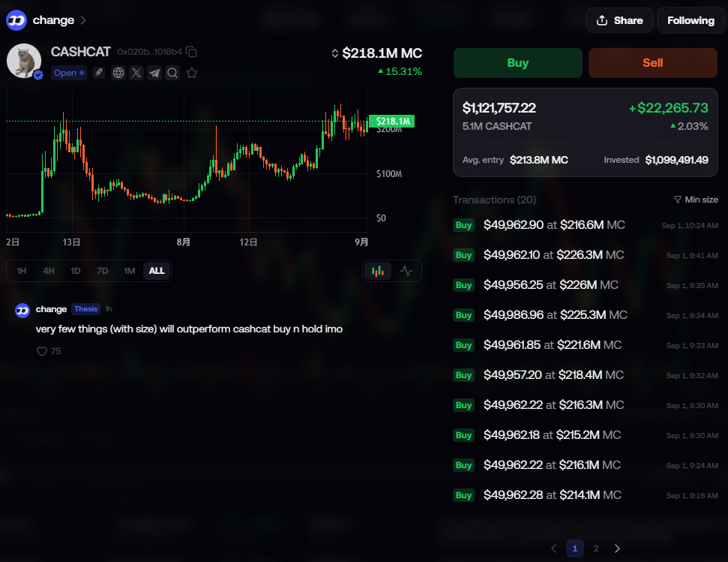This screenshot has width=728, height=562.
Task: Click the +$22,265.73 profit value
Action: click(x=669, y=108)
